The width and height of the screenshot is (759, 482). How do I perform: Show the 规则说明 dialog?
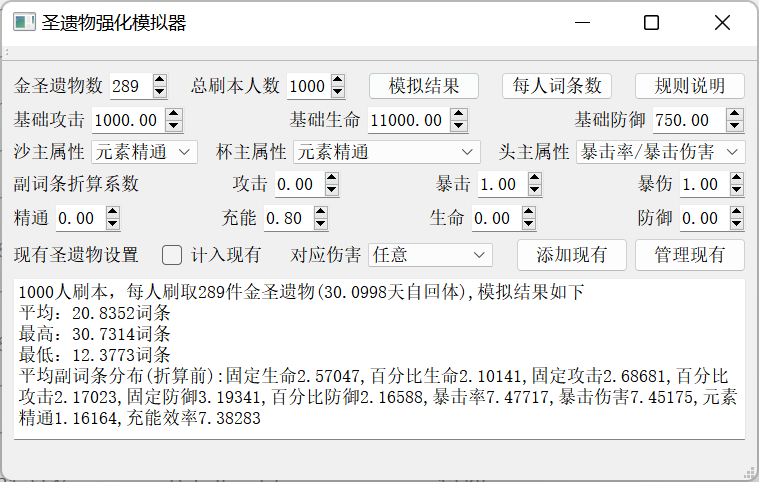click(689, 86)
